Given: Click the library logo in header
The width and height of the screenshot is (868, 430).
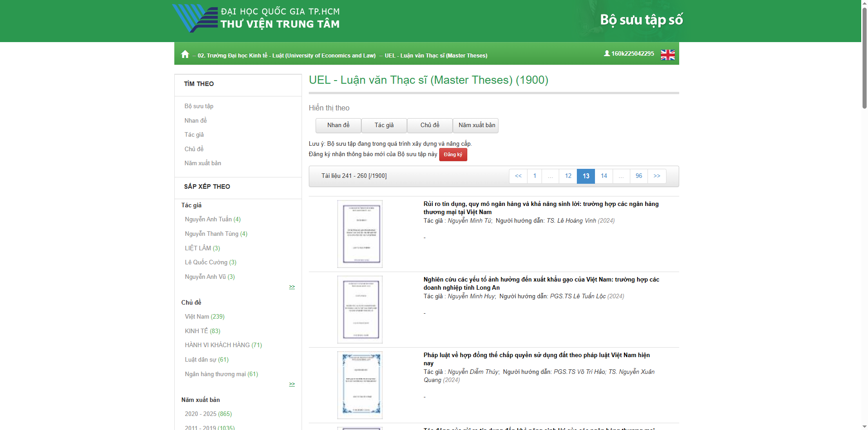Looking at the screenshot, I should pyautogui.click(x=256, y=19).
